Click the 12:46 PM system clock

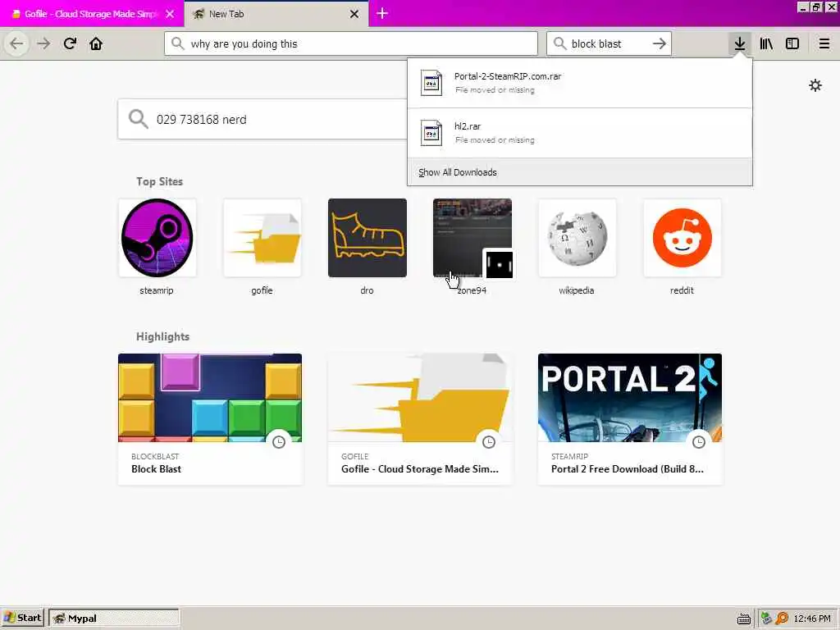(812, 619)
